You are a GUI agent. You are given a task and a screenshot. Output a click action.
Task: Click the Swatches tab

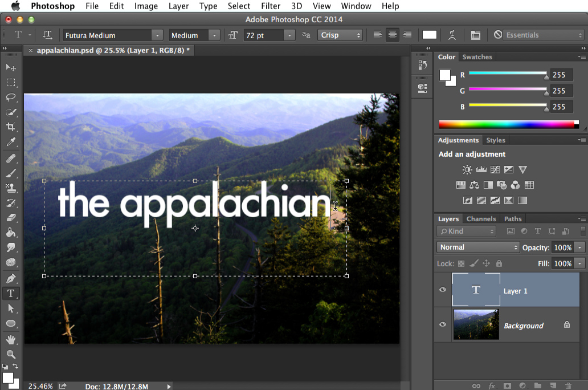pos(477,56)
